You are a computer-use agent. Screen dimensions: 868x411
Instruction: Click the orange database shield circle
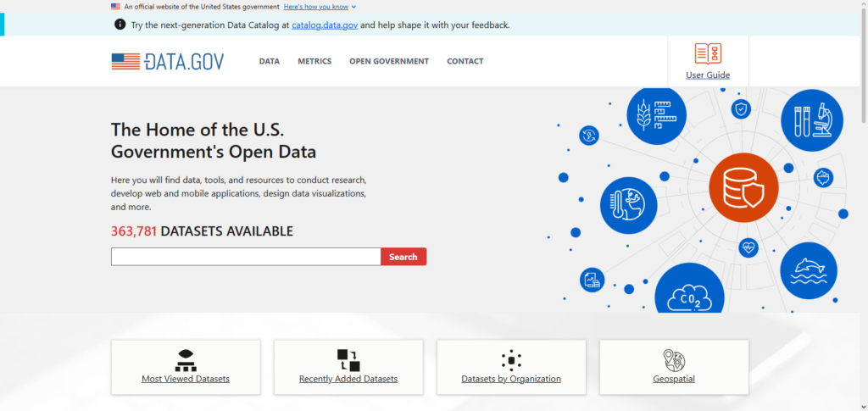[743, 187]
